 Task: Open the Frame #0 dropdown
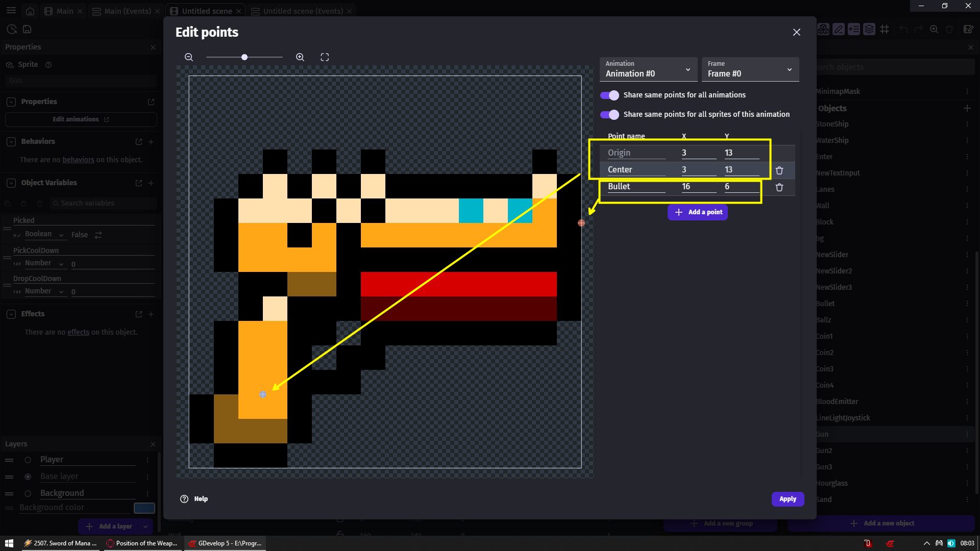(x=750, y=69)
